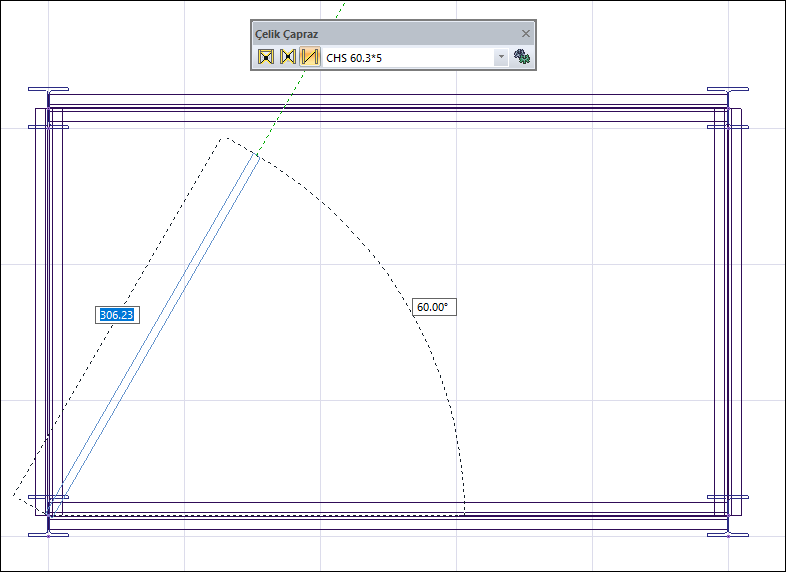Click the I-section column at bottom-left corner
This screenshot has height=572, width=786.
[x=48, y=534]
